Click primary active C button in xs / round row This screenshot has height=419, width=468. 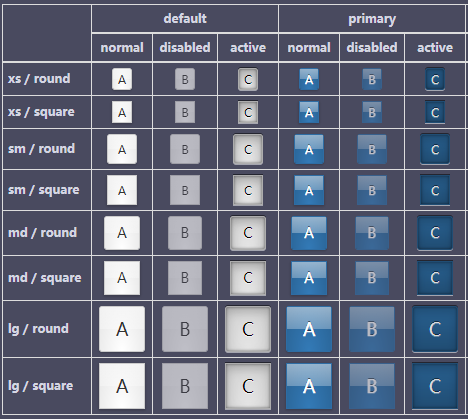point(435,79)
